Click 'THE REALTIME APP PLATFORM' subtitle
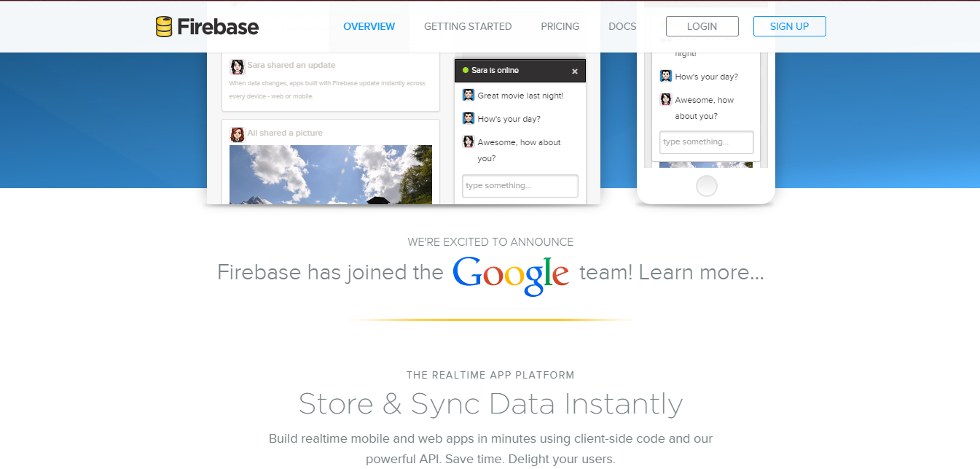The width and height of the screenshot is (980, 469). click(x=490, y=376)
